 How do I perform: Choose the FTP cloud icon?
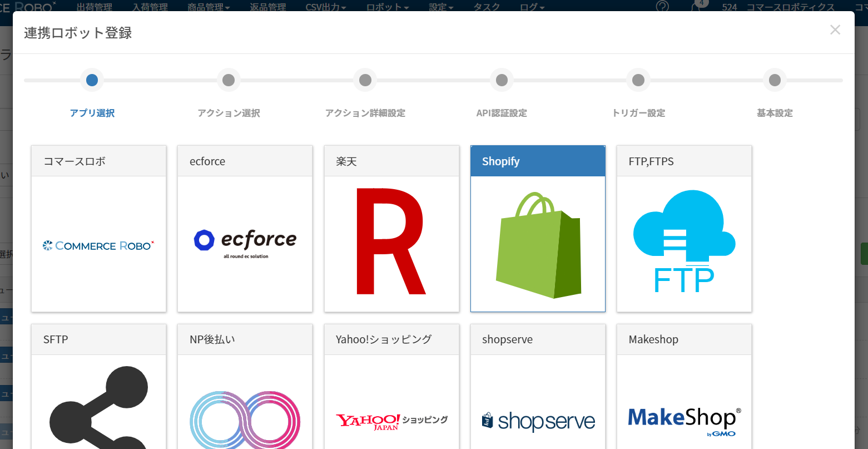[x=684, y=241]
